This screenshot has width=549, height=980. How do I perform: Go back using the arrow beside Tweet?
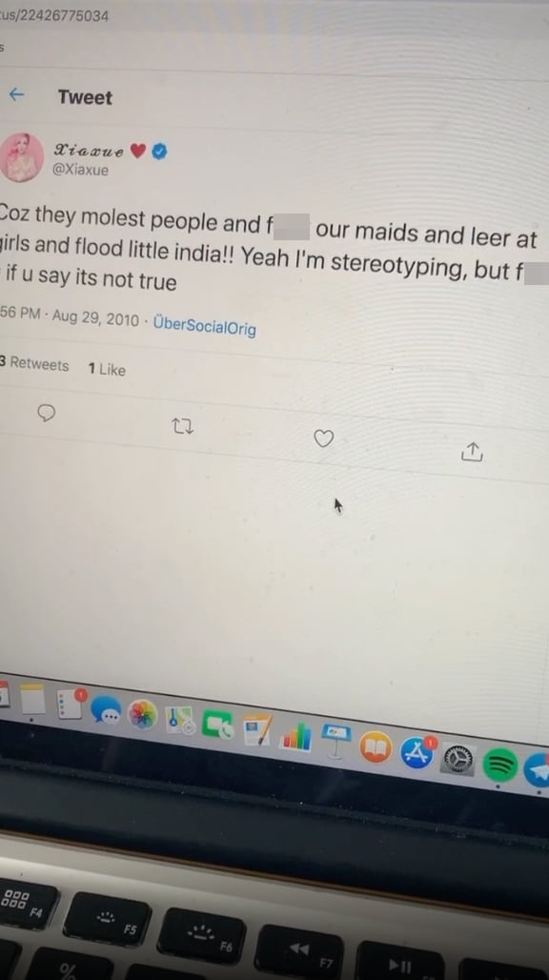click(x=16, y=94)
